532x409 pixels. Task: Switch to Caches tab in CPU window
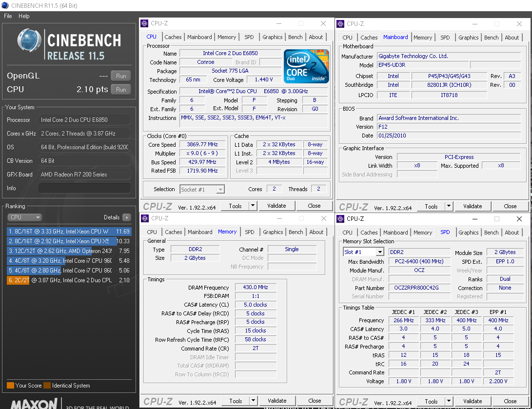[x=173, y=37]
